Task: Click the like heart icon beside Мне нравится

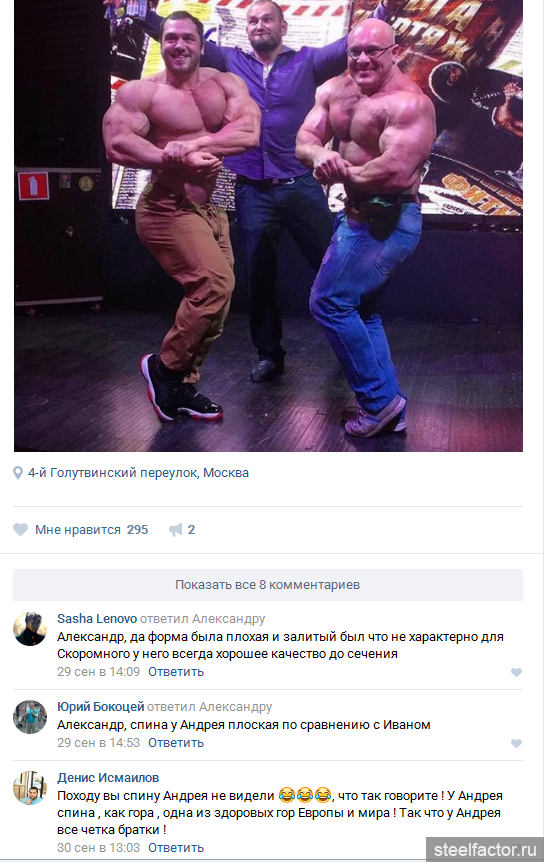Action: coord(20,529)
